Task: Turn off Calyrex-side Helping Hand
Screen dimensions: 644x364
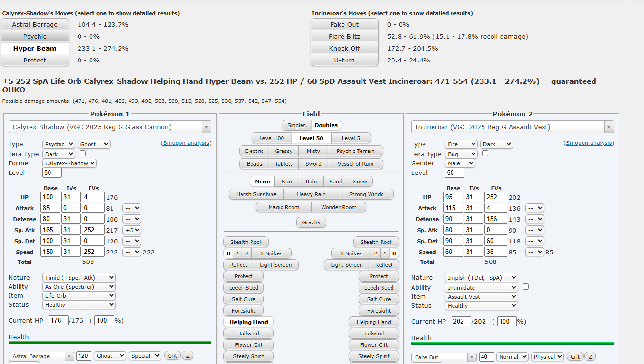Action: click(249, 322)
